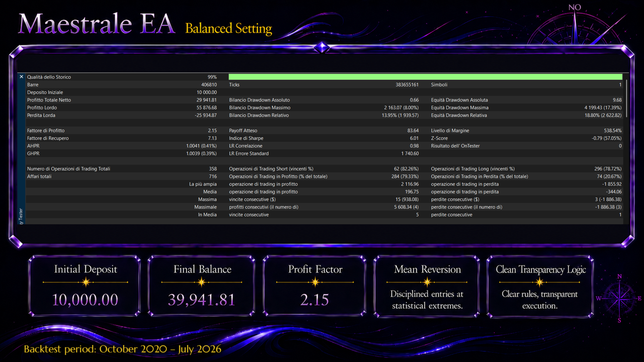The width and height of the screenshot is (644, 362).
Task: Click the vertical Tester panel label
Action: pos(21,217)
